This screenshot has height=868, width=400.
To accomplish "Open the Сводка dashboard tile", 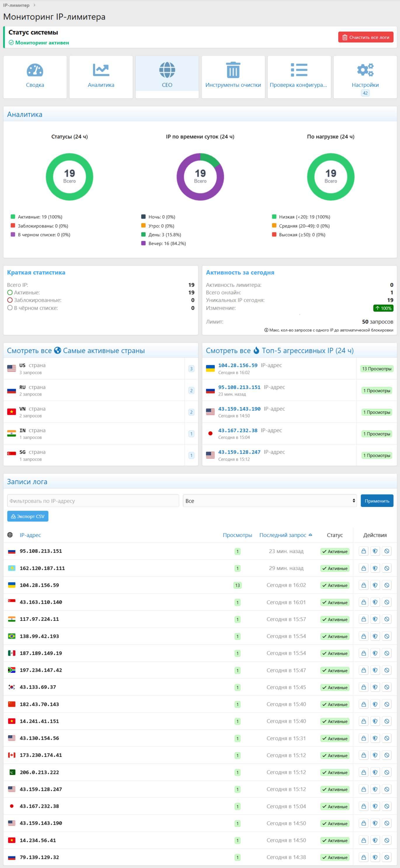I will click(x=35, y=77).
